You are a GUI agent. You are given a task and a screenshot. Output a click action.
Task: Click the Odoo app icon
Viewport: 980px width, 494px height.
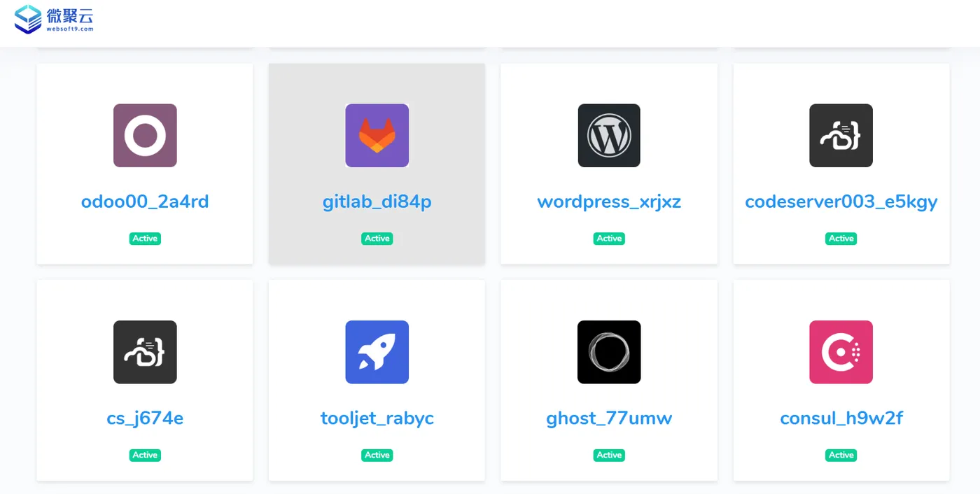pos(145,136)
